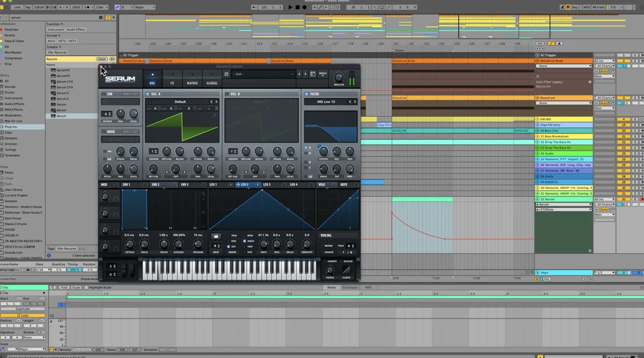Open OSC A wavetable Default menu
644x358 pixels.
(x=180, y=101)
